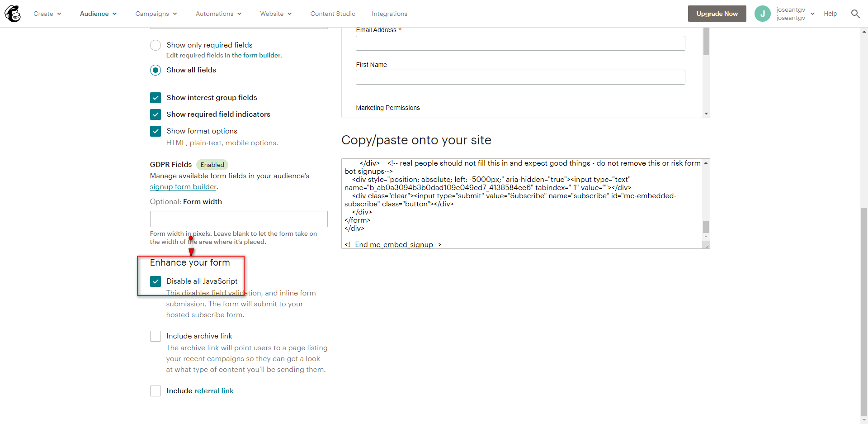Open the Integrations page

390,14
